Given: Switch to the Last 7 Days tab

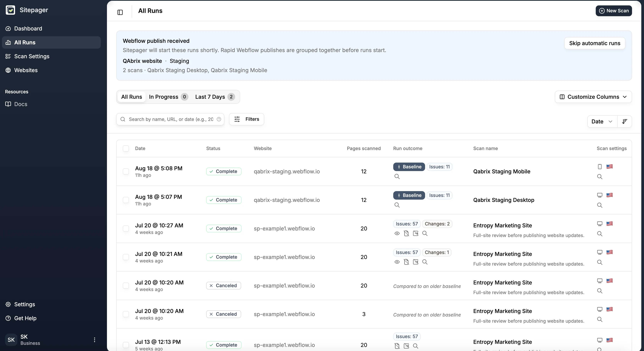Looking at the screenshot, I should (x=215, y=97).
